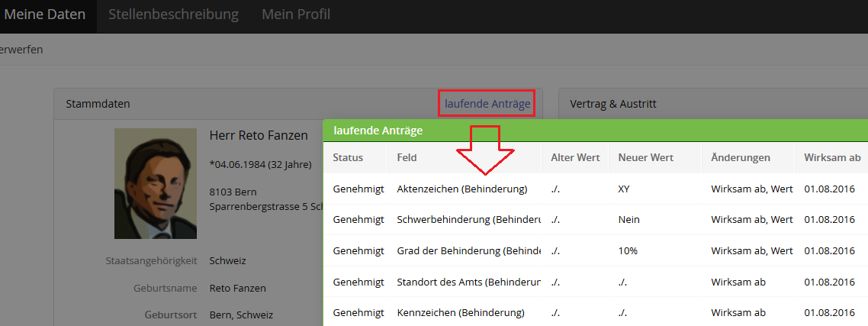Click the laufende Anträge link
The width and height of the screenshot is (868, 326).
pyautogui.click(x=487, y=104)
